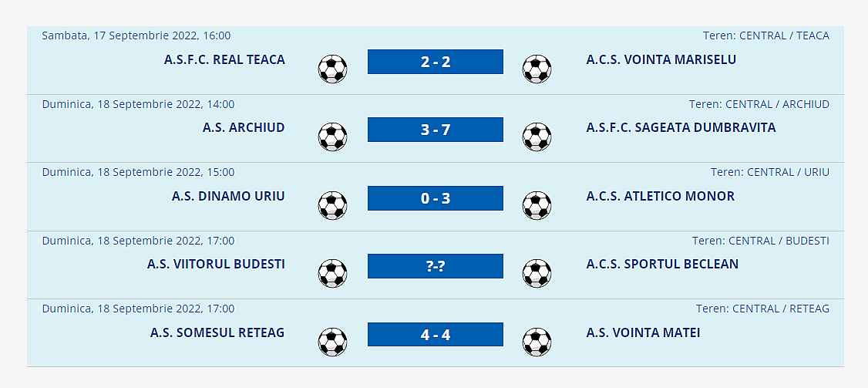Open the 2 - 2 score box

coord(435,62)
